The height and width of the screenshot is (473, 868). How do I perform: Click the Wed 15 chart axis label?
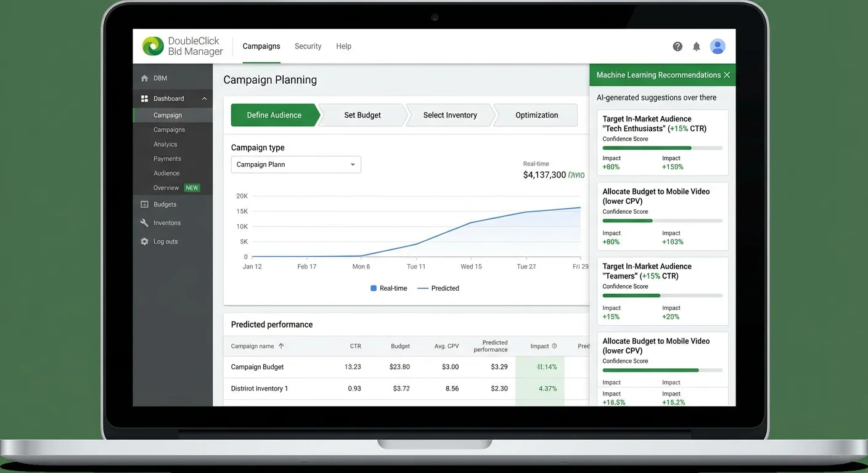(x=471, y=267)
